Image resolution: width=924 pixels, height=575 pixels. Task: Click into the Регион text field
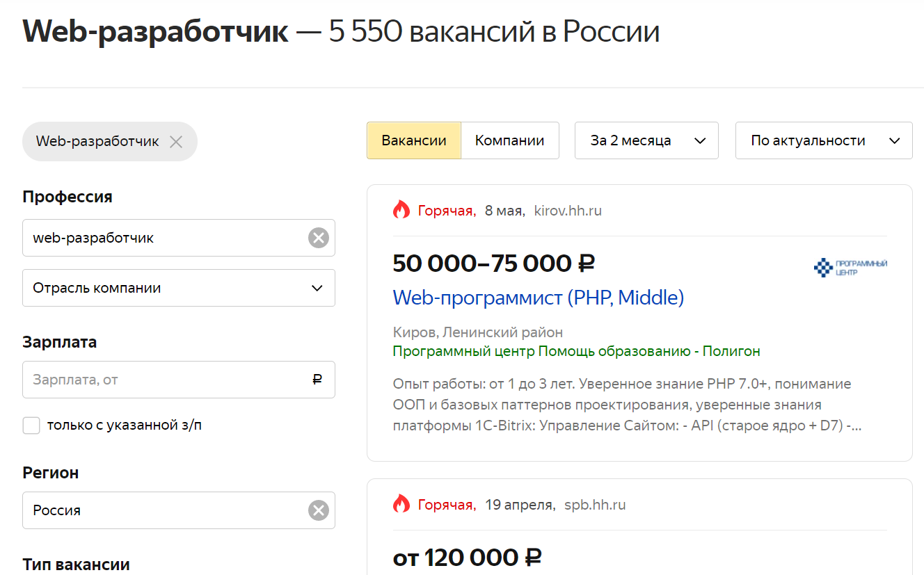point(167,511)
